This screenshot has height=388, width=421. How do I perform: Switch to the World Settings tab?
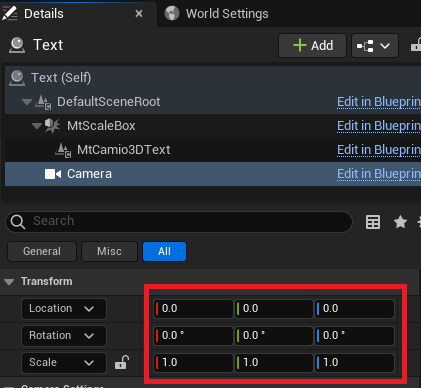point(217,14)
